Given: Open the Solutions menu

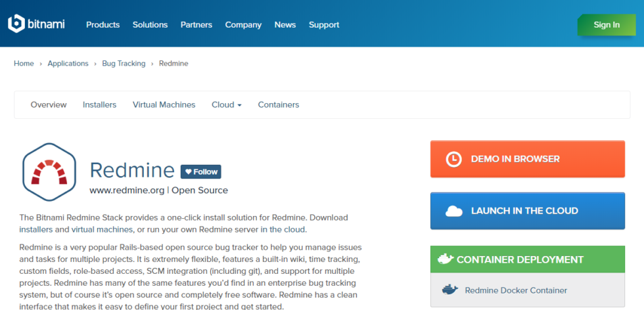Looking at the screenshot, I should tap(150, 25).
